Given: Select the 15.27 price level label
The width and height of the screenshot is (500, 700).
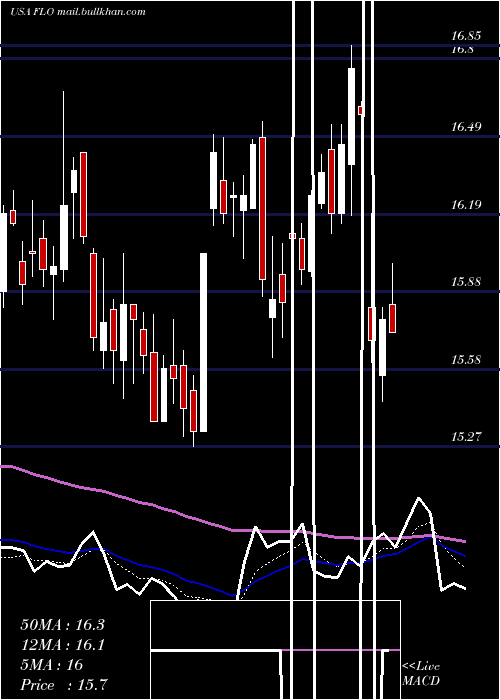Looking at the screenshot, I should click(466, 436).
